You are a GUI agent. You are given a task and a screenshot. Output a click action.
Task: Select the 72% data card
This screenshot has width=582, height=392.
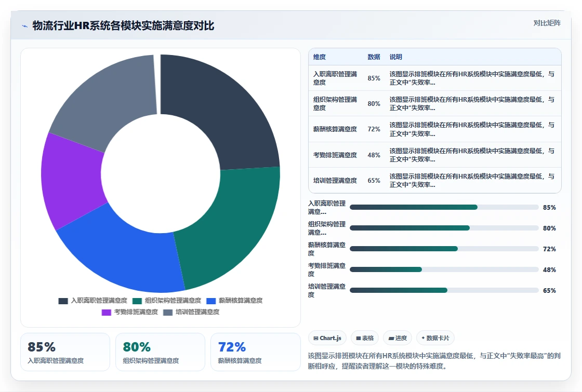tap(255, 352)
